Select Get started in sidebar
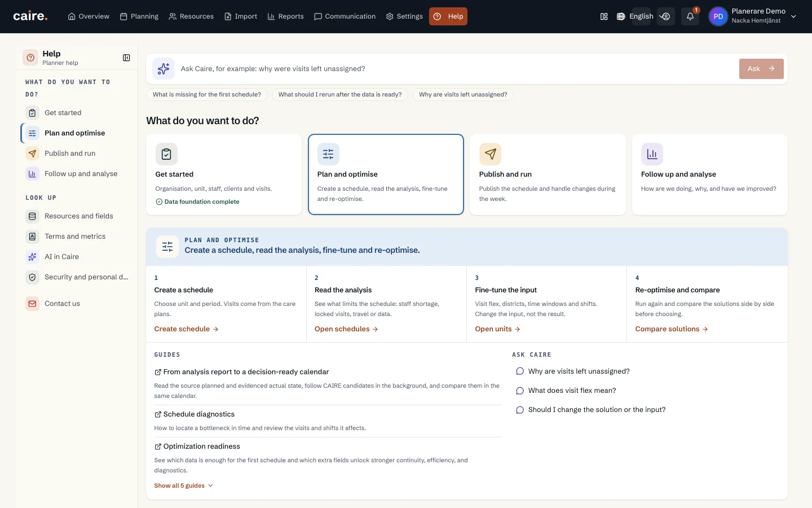The height and width of the screenshot is (508, 812). pyautogui.click(x=78, y=113)
